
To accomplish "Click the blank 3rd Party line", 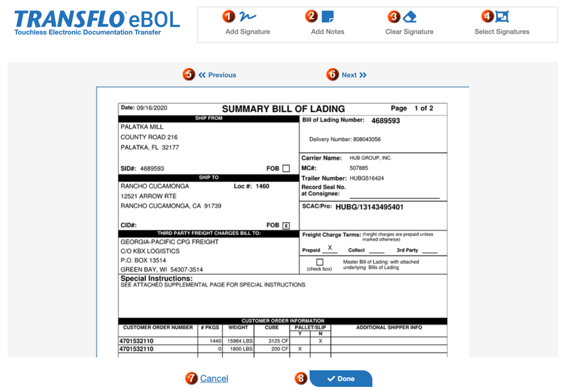I will point(430,250).
